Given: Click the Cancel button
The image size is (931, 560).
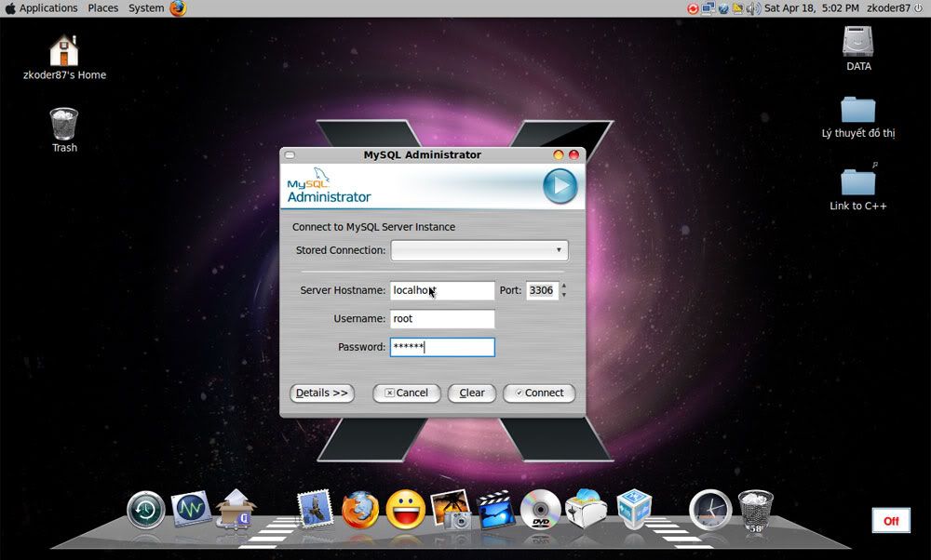Looking at the screenshot, I should click(x=407, y=393).
